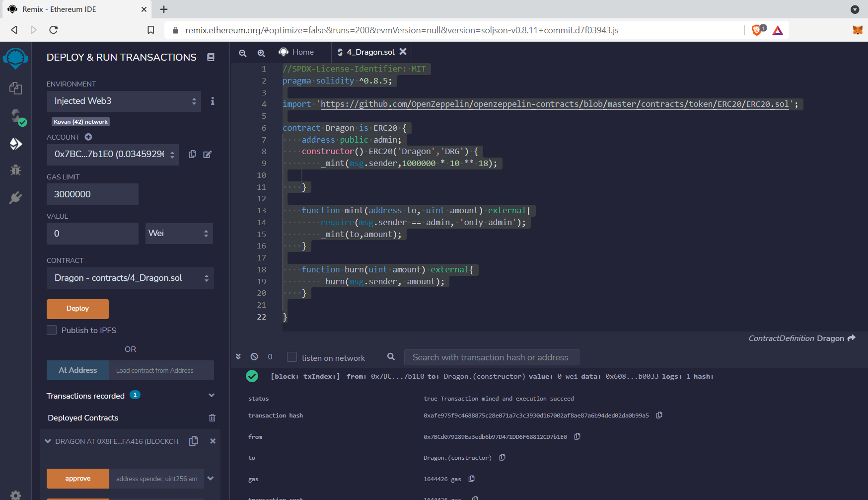Open the Debugger bug icon
868x500 pixels.
[15, 170]
